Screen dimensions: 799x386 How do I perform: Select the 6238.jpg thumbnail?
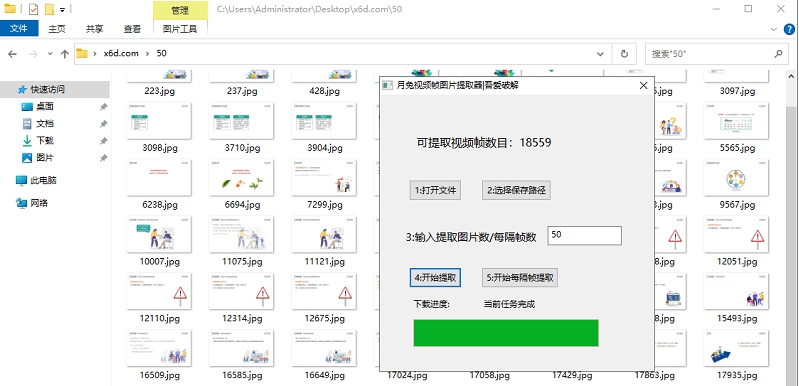click(x=158, y=178)
